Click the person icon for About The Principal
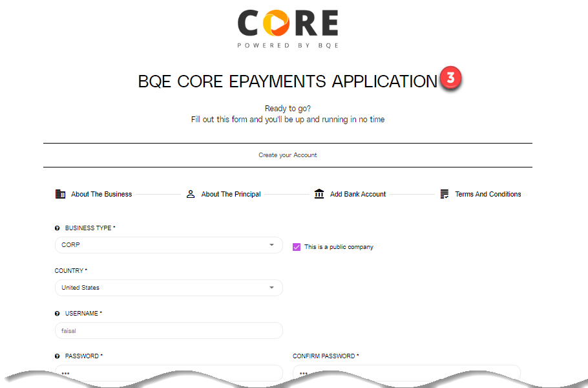 [x=191, y=194]
